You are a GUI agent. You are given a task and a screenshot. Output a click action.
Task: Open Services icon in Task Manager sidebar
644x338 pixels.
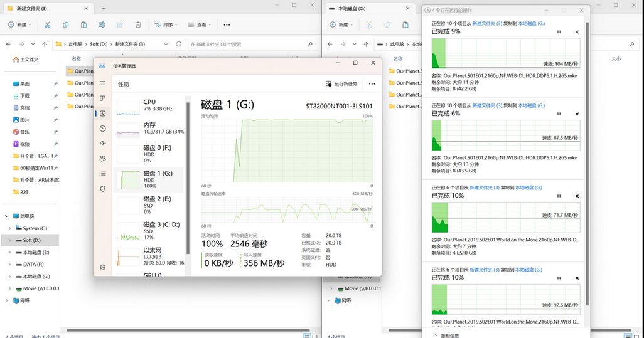tap(103, 189)
